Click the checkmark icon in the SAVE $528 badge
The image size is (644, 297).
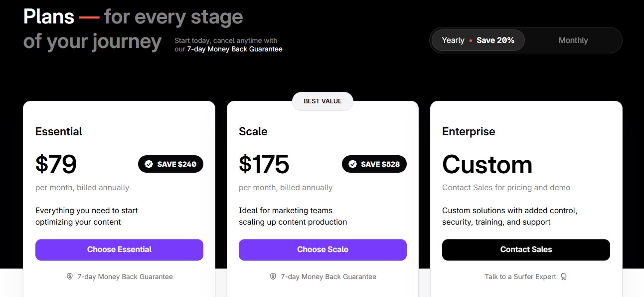coord(353,164)
